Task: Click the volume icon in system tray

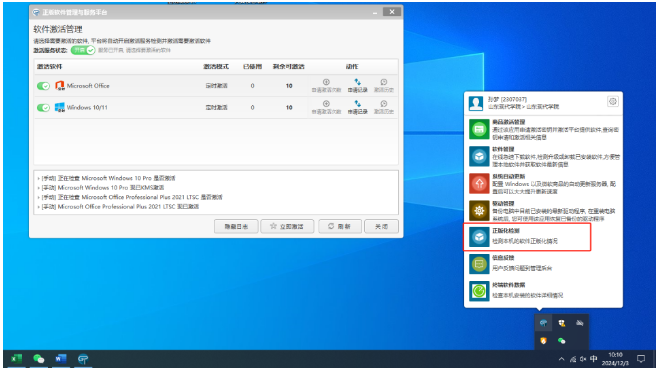Action: click(x=583, y=359)
